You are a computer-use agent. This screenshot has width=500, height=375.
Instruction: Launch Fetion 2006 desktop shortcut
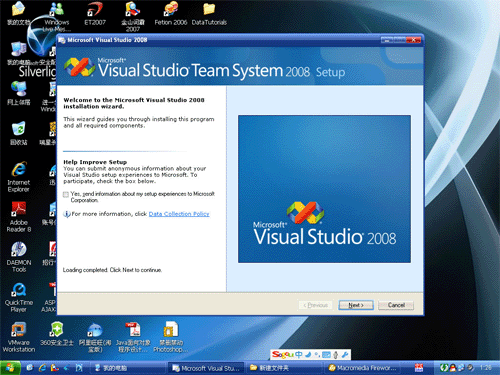tap(171, 13)
